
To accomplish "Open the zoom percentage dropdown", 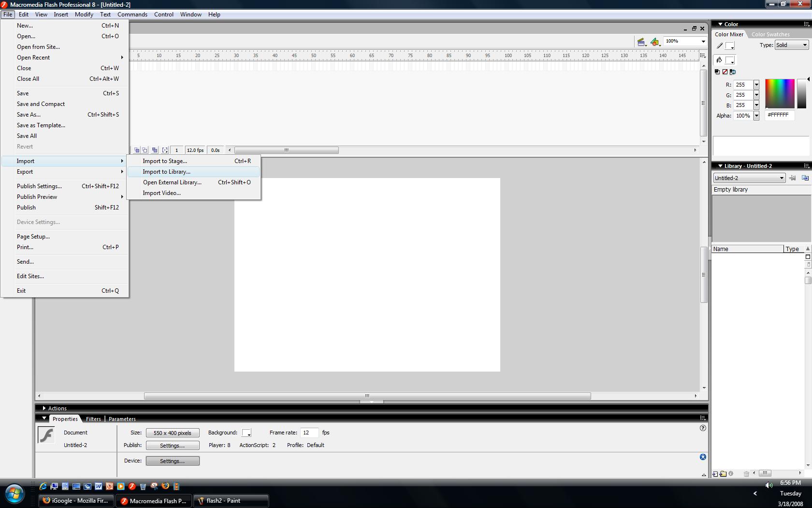I will (x=703, y=42).
